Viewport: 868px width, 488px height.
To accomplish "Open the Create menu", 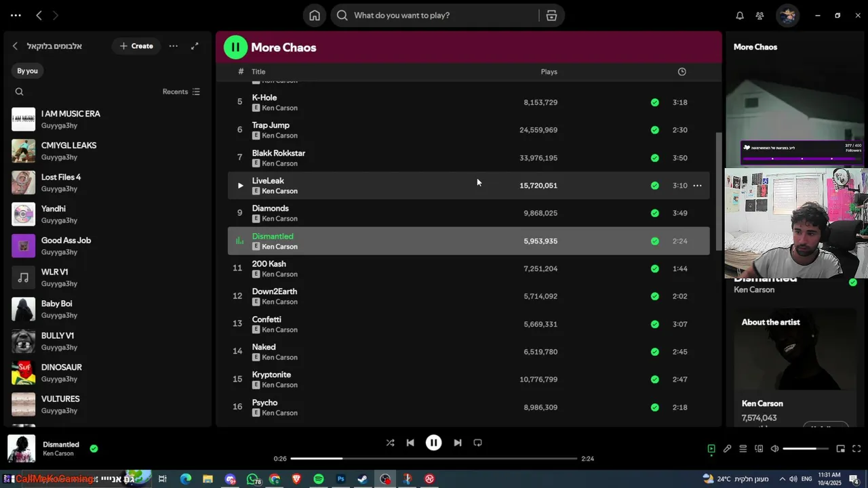I will (136, 46).
